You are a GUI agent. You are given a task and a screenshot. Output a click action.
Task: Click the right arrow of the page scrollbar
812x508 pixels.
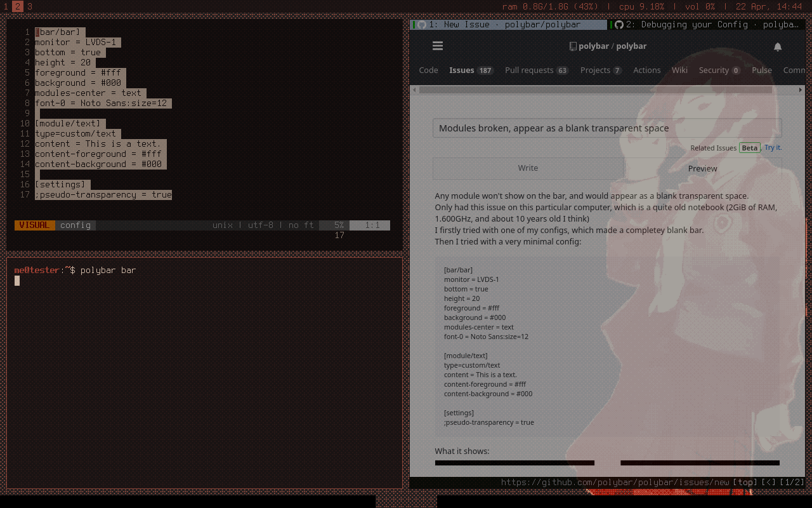(x=801, y=90)
